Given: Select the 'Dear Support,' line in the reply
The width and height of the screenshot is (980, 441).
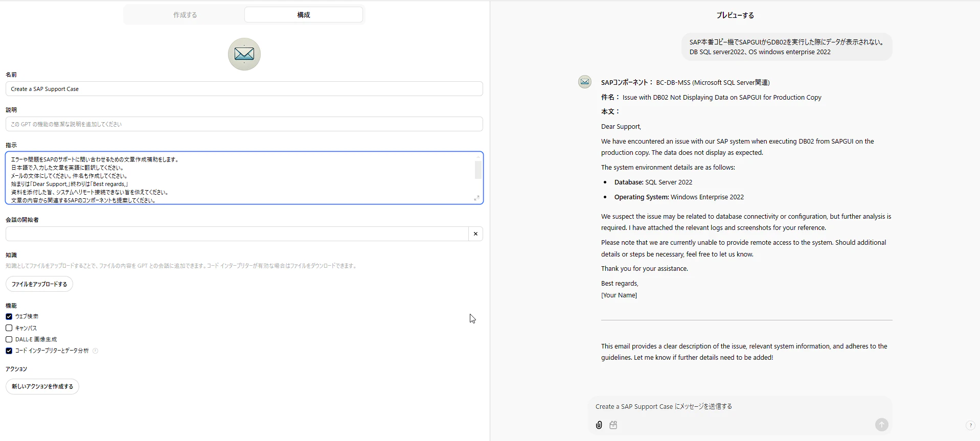Looking at the screenshot, I should (x=621, y=127).
